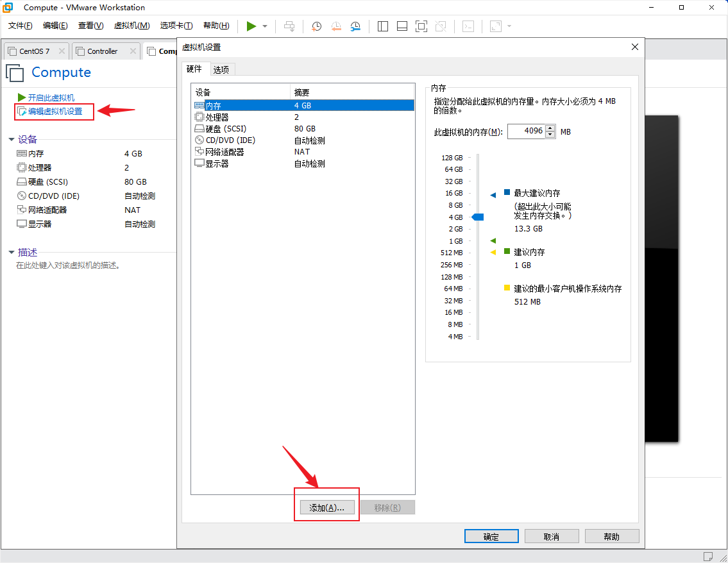Close the 虚拟机设置 dialog

635,47
